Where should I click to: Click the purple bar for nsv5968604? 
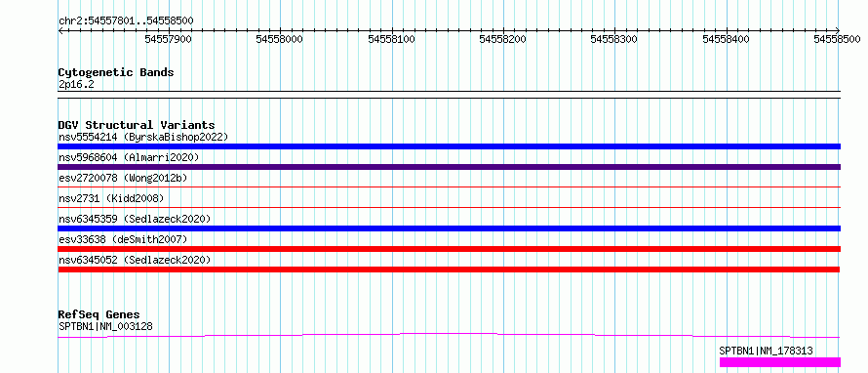click(x=449, y=167)
